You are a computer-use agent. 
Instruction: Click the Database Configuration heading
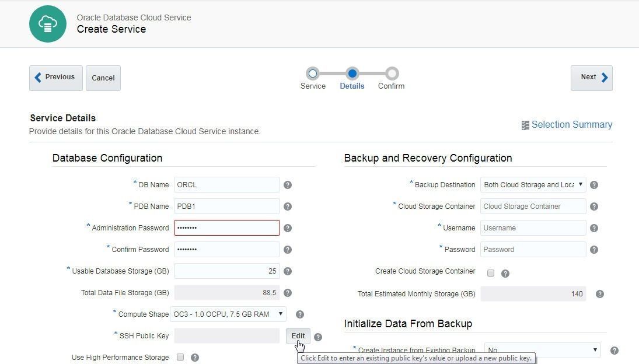107,158
